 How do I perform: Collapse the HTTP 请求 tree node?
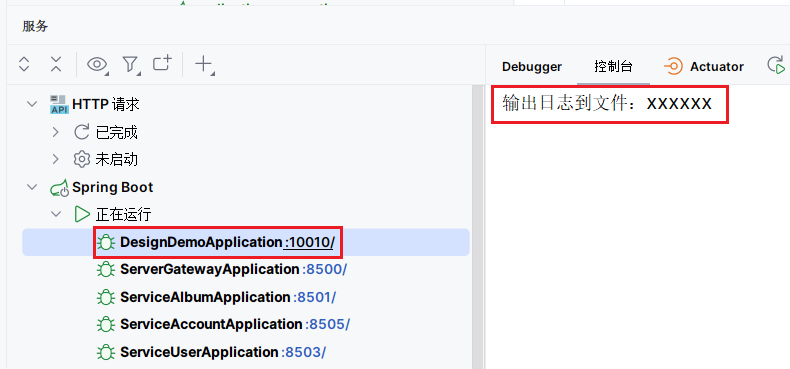pyautogui.click(x=32, y=104)
